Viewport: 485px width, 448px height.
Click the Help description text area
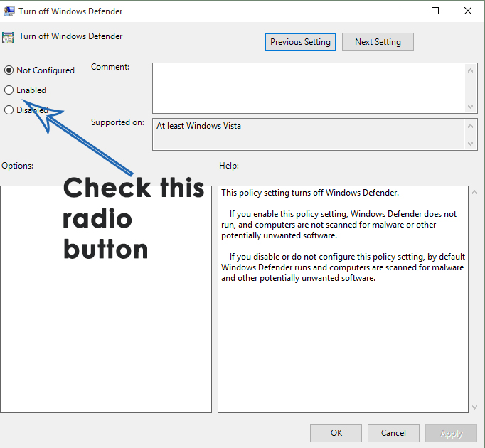[343, 299]
